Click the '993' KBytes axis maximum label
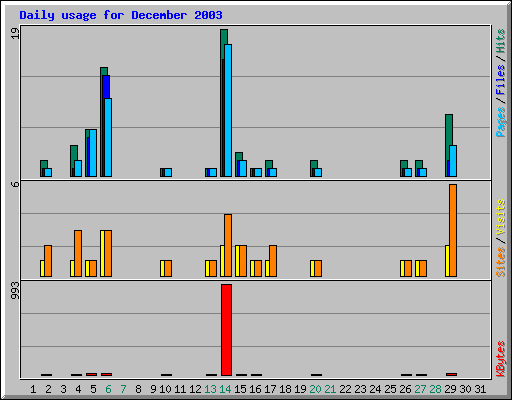512x400 pixels. click(15, 290)
